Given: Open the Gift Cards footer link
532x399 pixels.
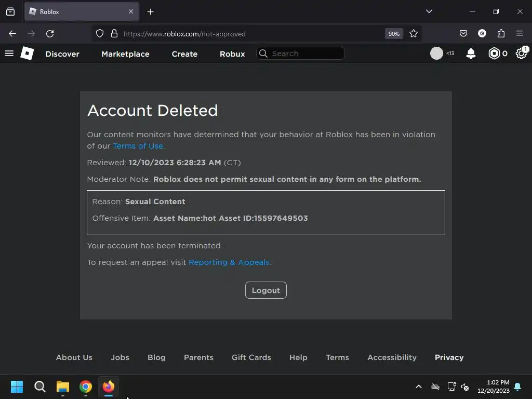Looking at the screenshot, I should pyautogui.click(x=251, y=357).
